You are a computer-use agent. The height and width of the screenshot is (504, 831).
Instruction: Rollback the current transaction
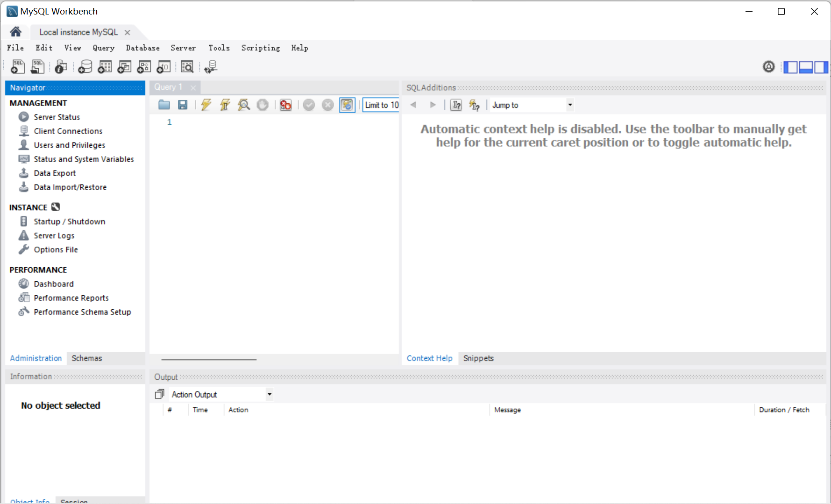click(x=328, y=105)
